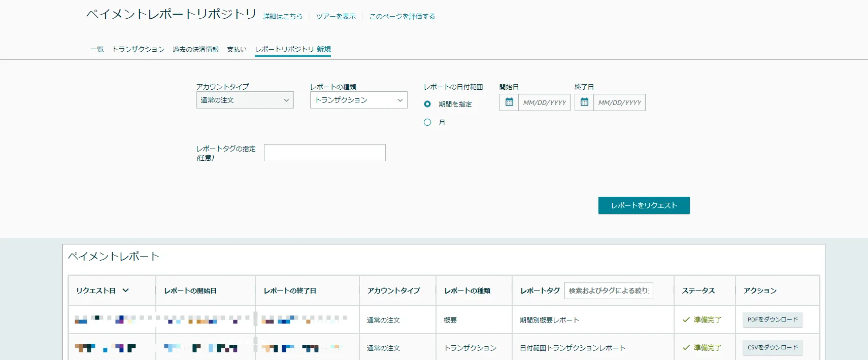The height and width of the screenshot is (360, 868).
Task: Select the 月 radio button
Action: click(427, 122)
